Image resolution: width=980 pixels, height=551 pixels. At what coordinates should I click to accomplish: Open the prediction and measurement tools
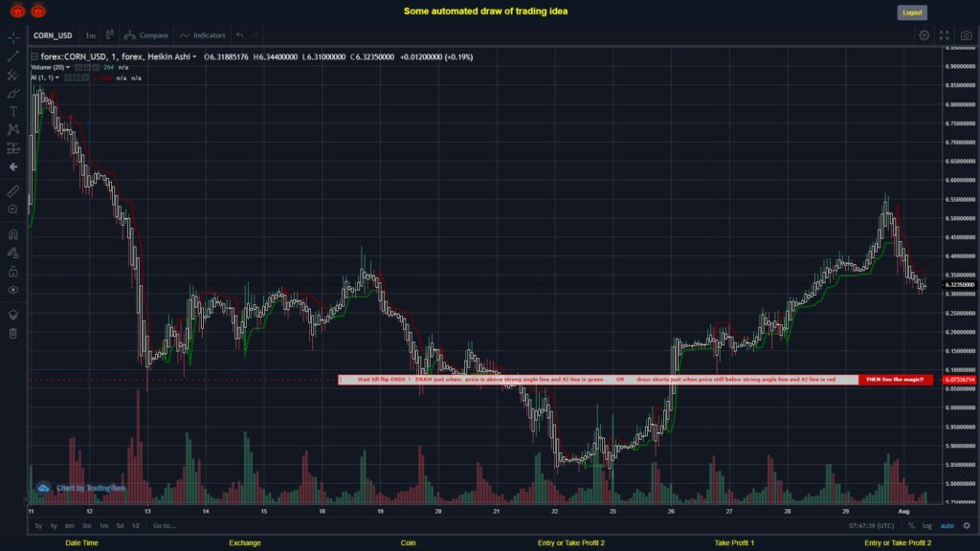[x=13, y=148]
